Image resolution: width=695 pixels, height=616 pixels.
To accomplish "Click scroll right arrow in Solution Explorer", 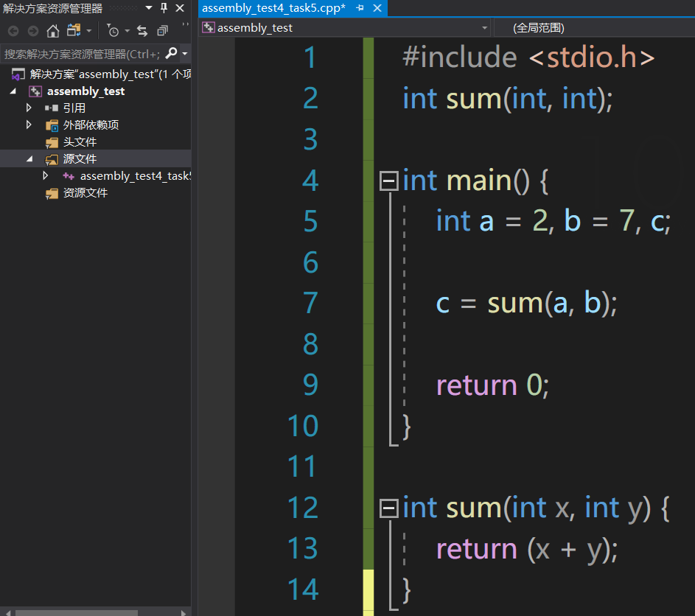I will [x=184, y=612].
